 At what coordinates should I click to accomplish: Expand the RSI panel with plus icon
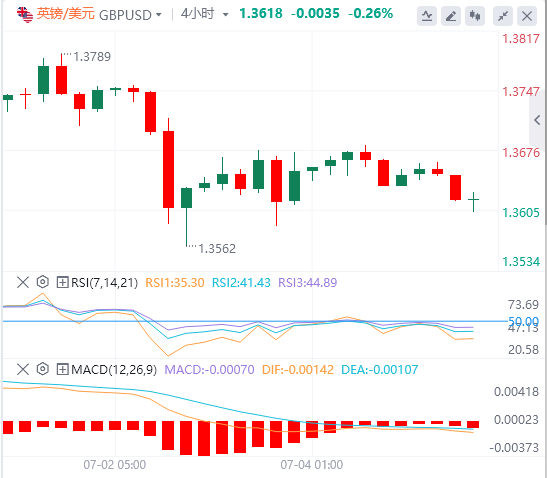pos(62,282)
